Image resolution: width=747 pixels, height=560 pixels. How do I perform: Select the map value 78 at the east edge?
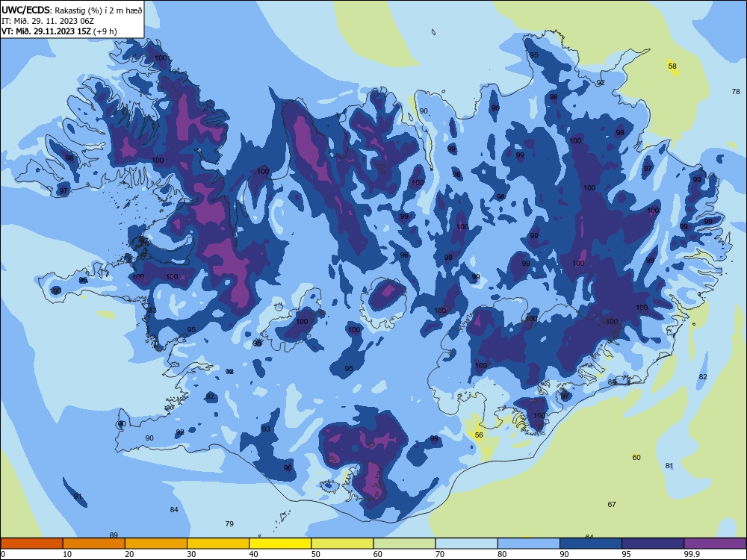click(x=736, y=91)
